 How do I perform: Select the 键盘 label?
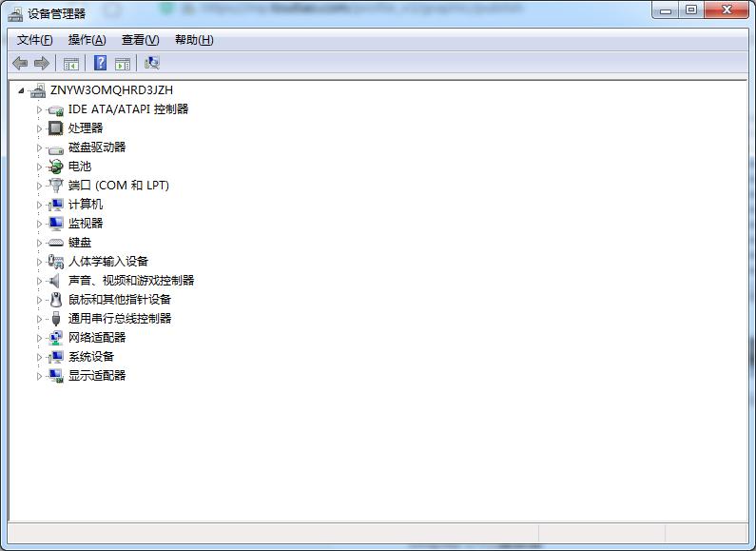click(x=80, y=243)
